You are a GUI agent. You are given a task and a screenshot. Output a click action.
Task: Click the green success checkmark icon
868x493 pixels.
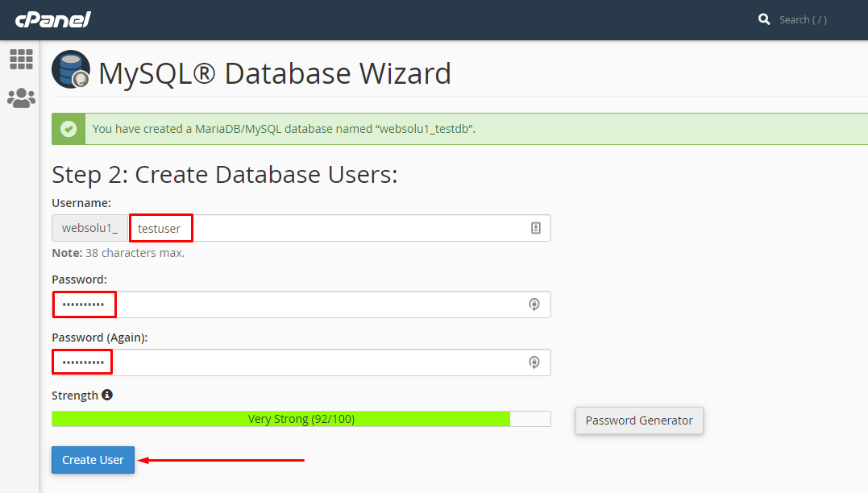[x=69, y=129]
